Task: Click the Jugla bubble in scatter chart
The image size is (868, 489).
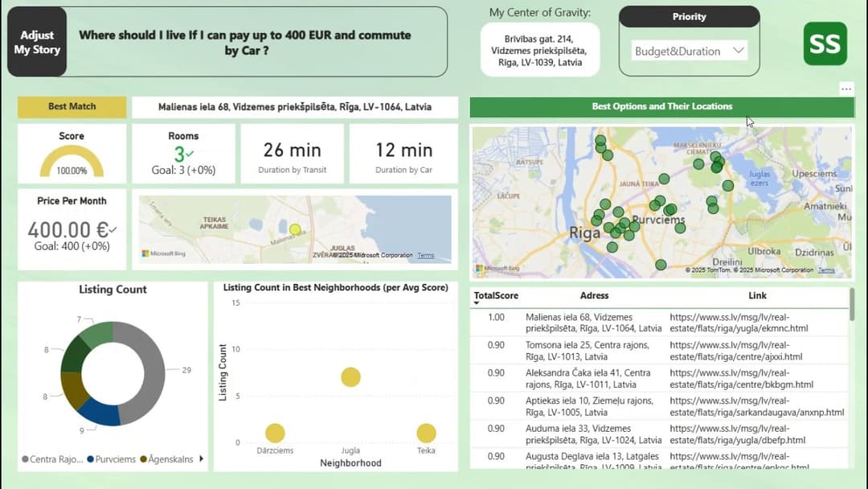Action: click(350, 377)
